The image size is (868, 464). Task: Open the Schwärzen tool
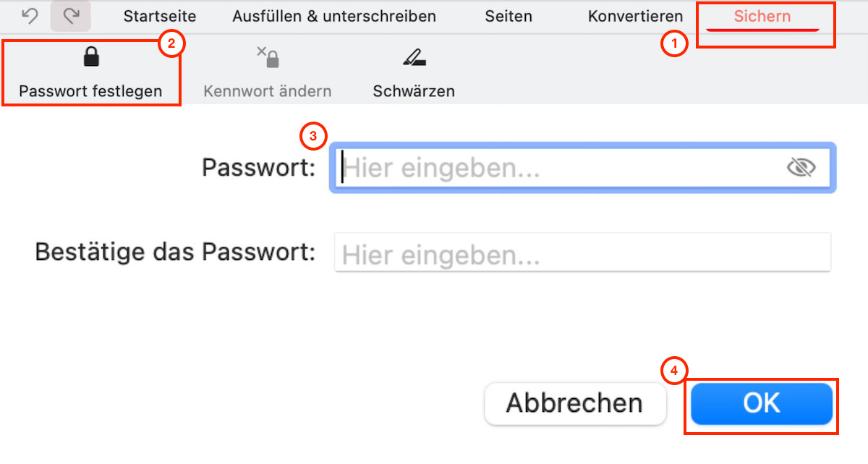click(x=412, y=72)
